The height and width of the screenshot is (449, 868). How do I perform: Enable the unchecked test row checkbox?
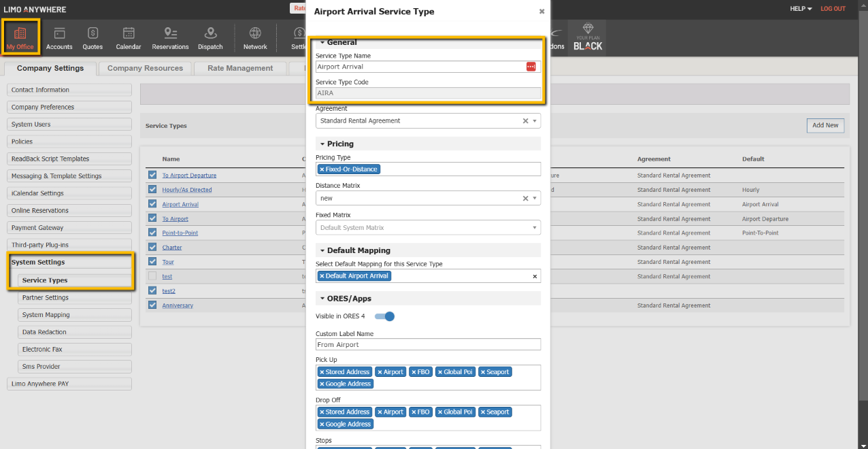click(x=152, y=276)
